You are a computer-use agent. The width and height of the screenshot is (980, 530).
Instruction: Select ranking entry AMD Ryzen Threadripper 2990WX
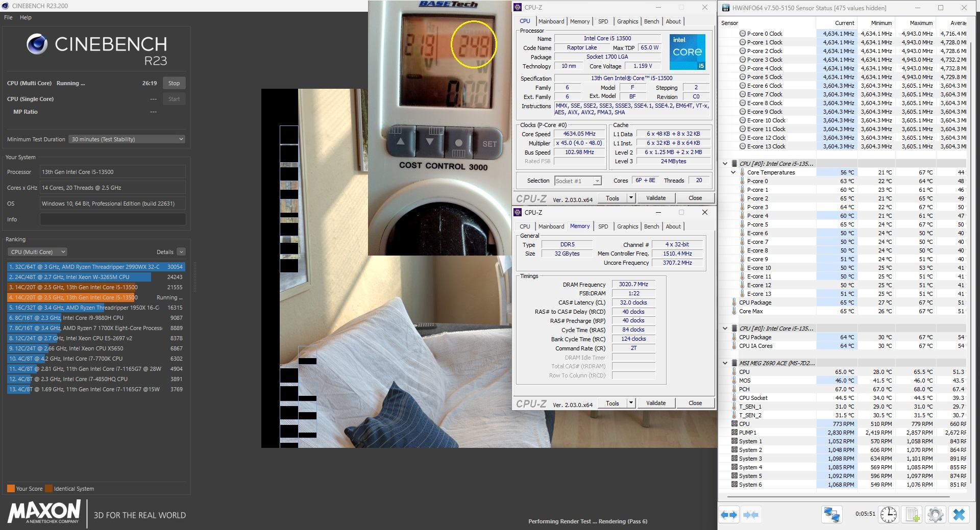[96, 267]
